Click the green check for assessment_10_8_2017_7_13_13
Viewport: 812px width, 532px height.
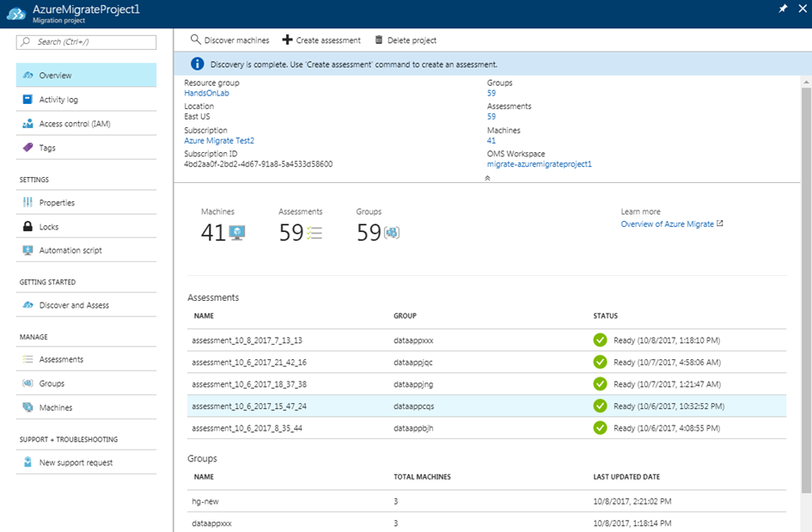600,339
